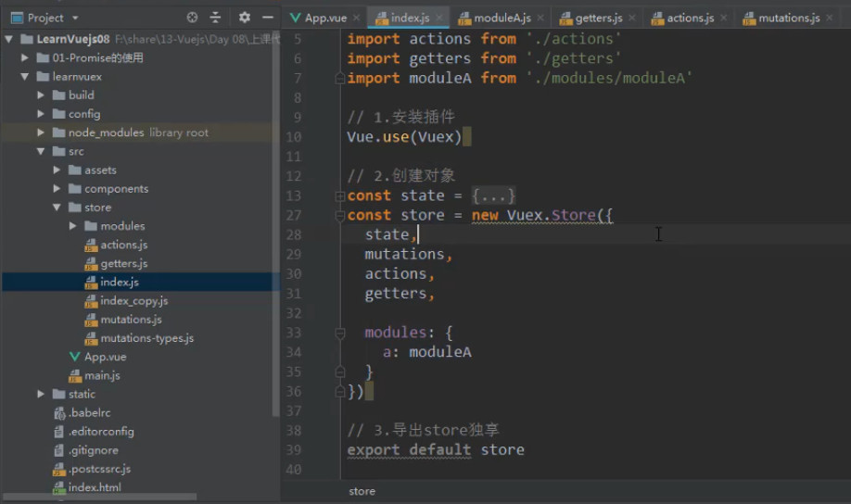
Task: Click line number 28 in gutter
Action: pyautogui.click(x=294, y=235)
